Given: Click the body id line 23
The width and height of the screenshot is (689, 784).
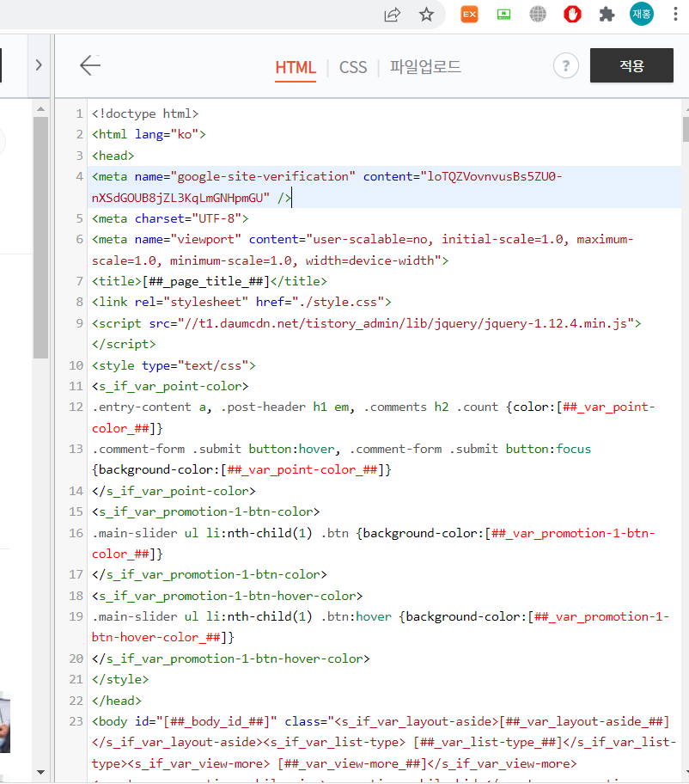Looking at the screenshot, I should pos(384,743).
